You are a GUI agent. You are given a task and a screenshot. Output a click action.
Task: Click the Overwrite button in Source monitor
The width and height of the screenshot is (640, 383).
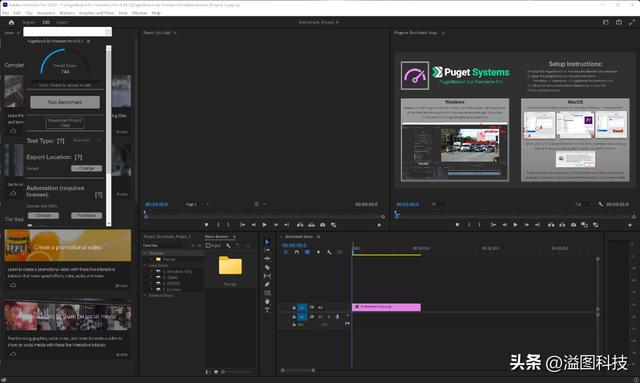(x=311, y=225)
